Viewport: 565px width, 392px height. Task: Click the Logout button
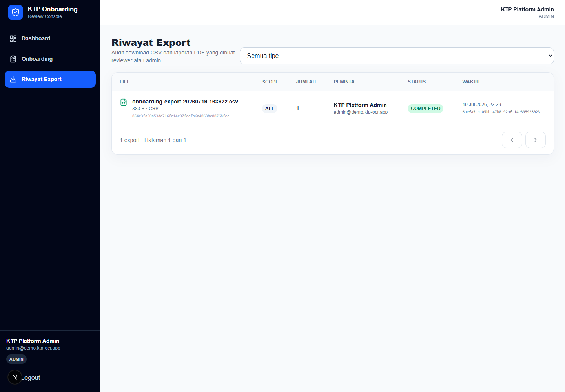(x=31, y=377)
